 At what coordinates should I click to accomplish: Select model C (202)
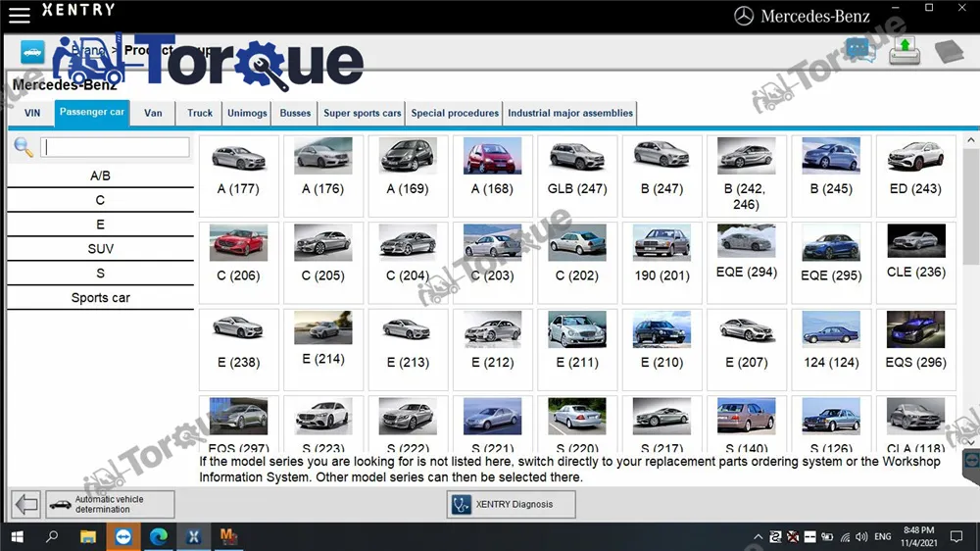pyautogui.click(x=577, y=263)
